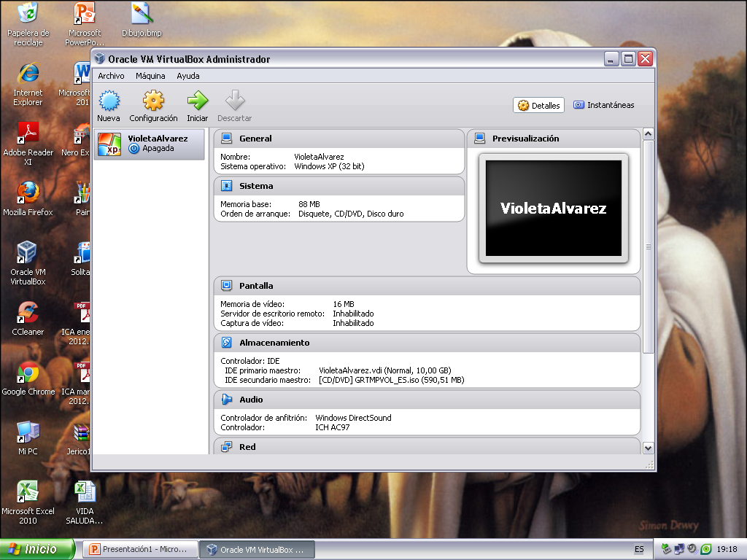Click the greyed Descartar arrow icon

(235, 101)
